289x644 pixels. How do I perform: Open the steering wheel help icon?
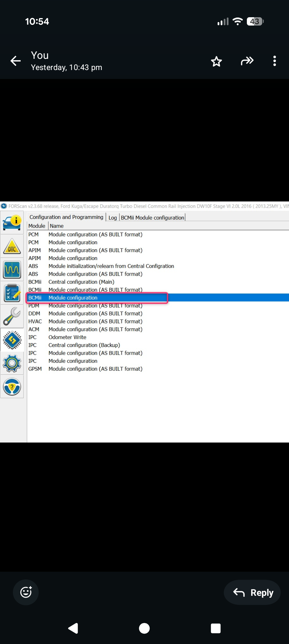12,387
